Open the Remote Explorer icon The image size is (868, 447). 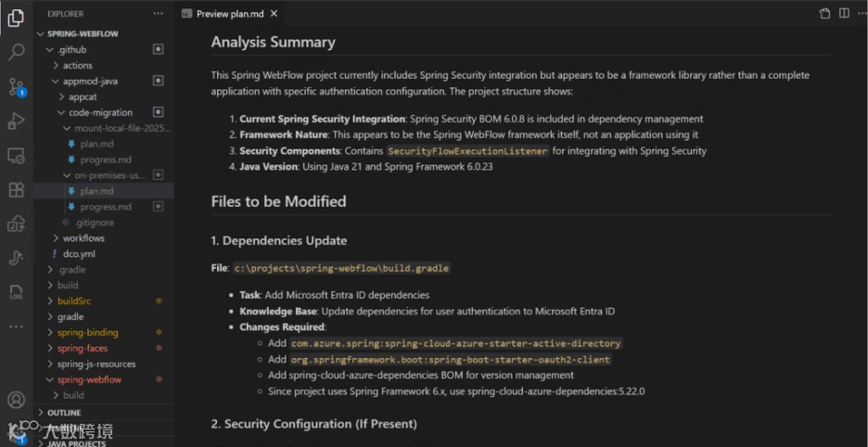pos(16,155)
